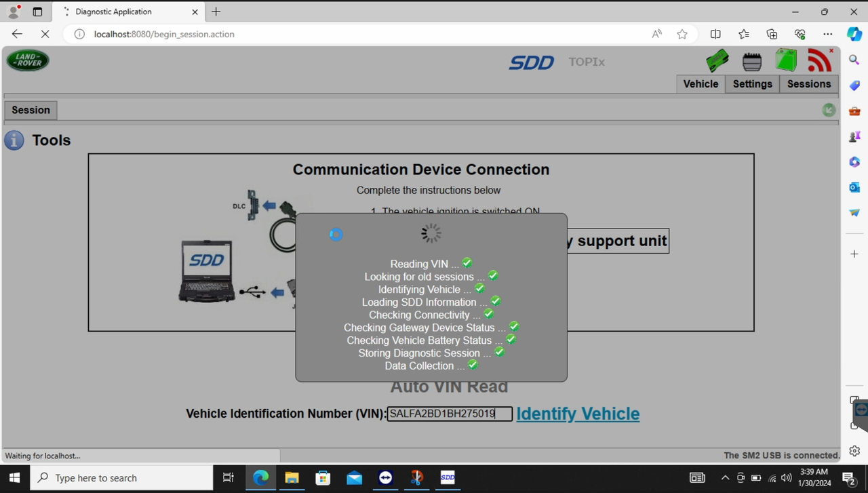Click the Reading VIN checkmark
The width and height of the screenshot is (868, 493).
click(467, 262)
